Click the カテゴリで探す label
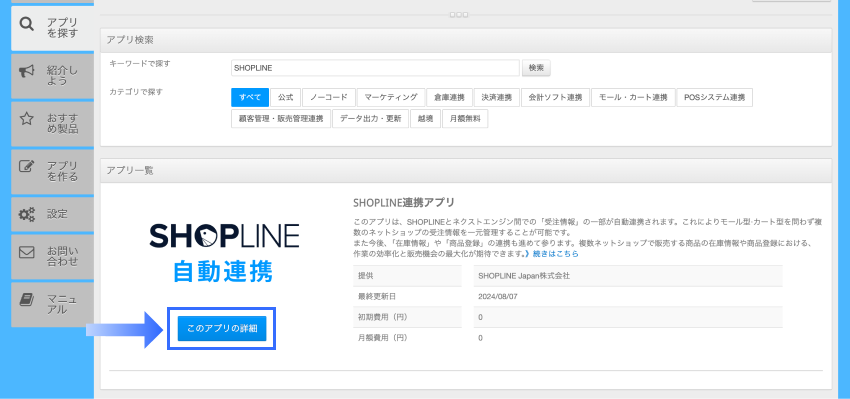Screen dimensions: 850x399 tap(136, 92)
